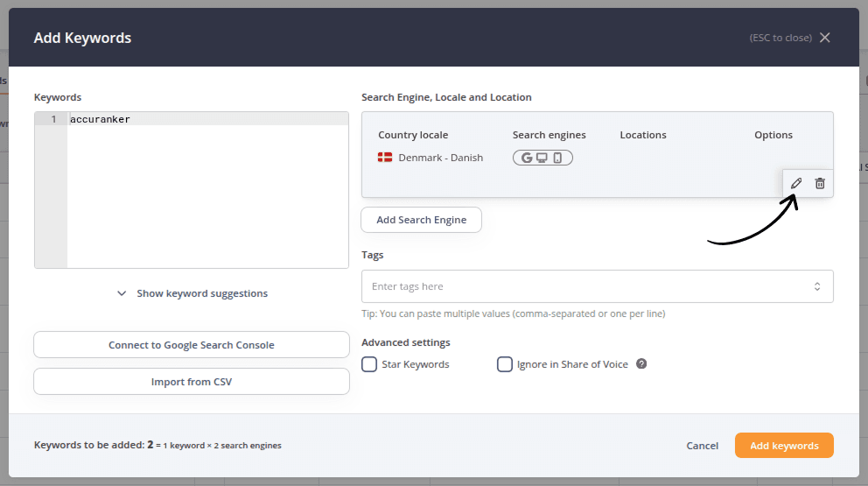Enable the Star Keywords checkbox
Viewport: 868px width, 486px height.
tap(369, 364)
